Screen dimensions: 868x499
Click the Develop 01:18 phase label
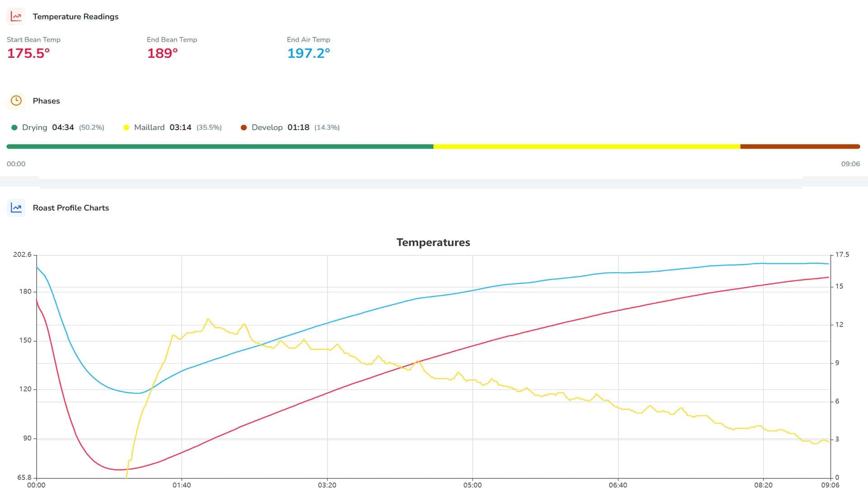tap(280, 127)
